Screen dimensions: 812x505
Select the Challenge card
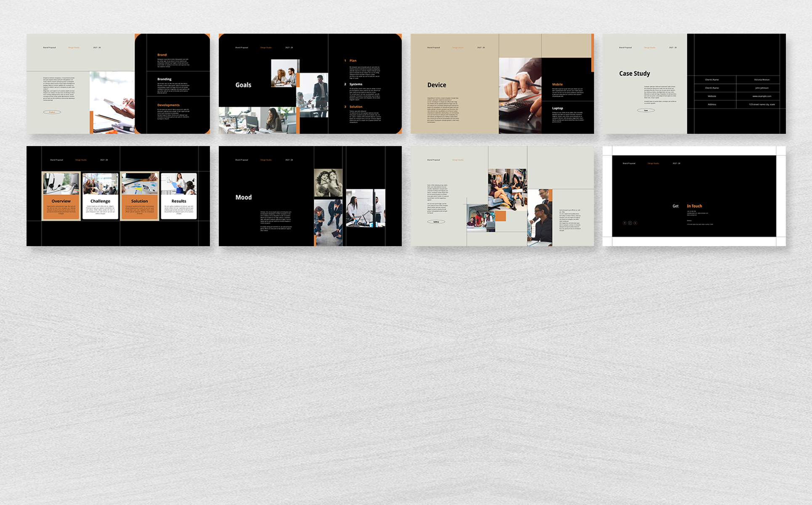100,196
